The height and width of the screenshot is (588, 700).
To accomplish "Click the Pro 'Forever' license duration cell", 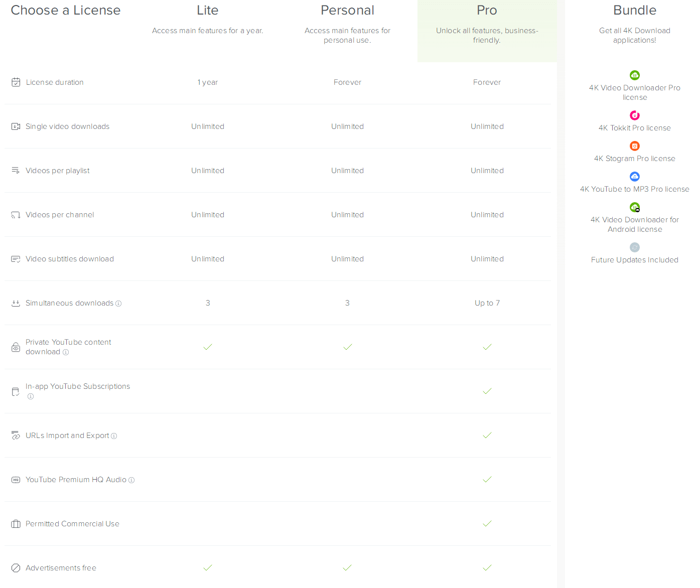I will [487, 82].
